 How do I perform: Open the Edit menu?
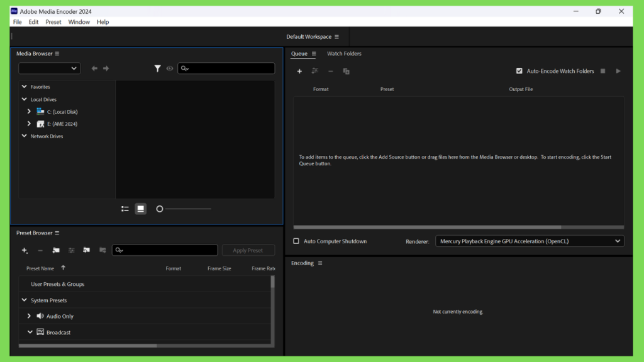pyautogui.click(x=34, y=22)
